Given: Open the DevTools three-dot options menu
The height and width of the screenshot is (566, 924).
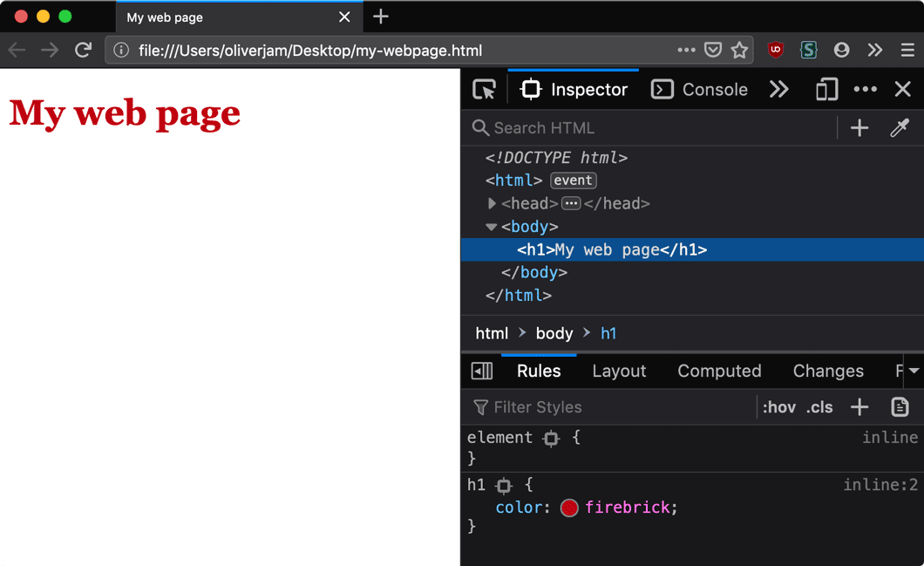Looking at the screenshot, I should (865, 90).
